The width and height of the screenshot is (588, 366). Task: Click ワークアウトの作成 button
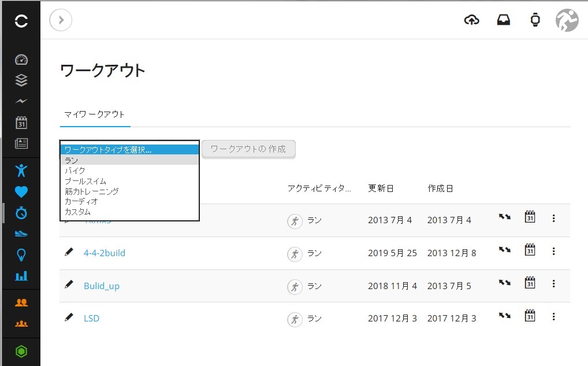pyautogui.click(x=248, y=149)
